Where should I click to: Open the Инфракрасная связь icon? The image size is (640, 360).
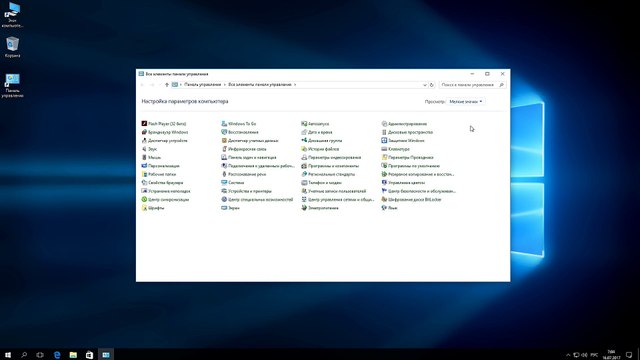click(224, 149)
